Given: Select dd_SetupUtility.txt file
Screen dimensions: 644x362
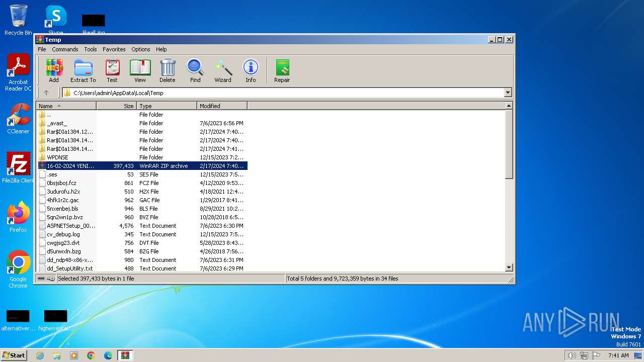Looking at the screenshot, I should 142,268.
